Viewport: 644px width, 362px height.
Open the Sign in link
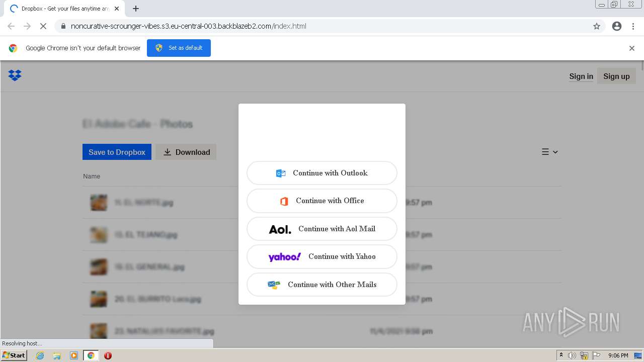coord(581,76)
